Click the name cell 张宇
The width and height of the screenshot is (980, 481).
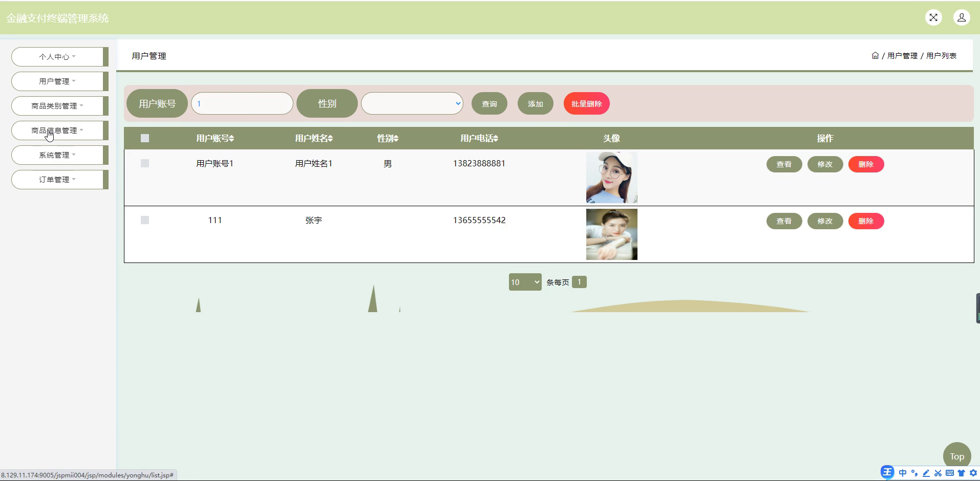[313, 220]
